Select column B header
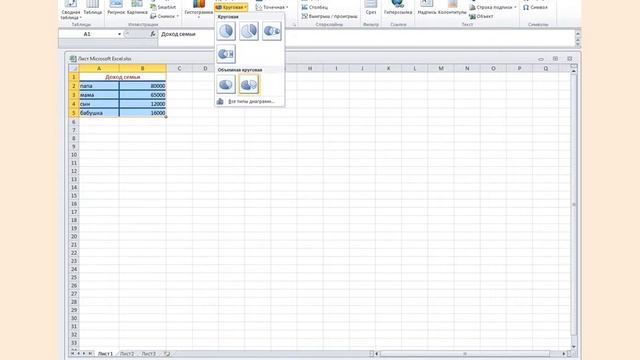 click(x=143, y=68)
